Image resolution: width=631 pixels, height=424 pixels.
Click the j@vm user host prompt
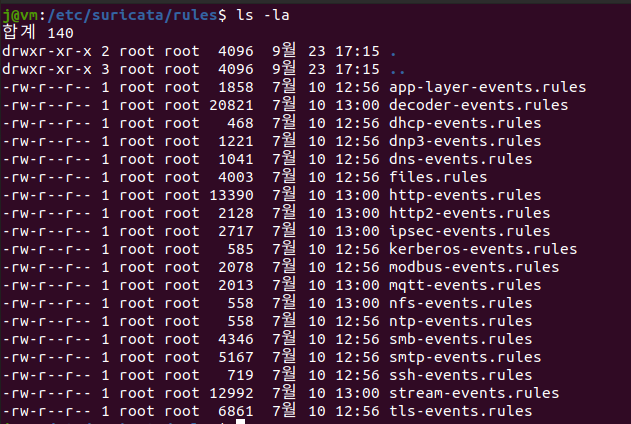(x=20, y=16)
